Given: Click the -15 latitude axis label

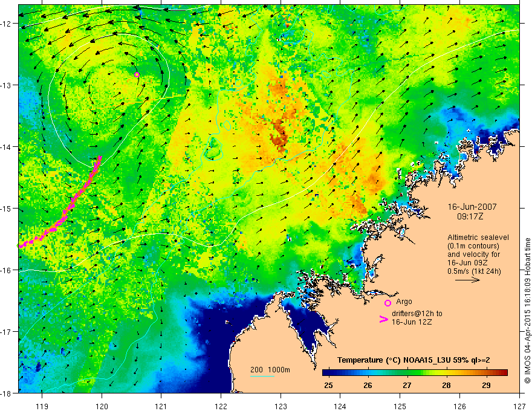Looking at the screenshot, I should [x=7, y=209].
